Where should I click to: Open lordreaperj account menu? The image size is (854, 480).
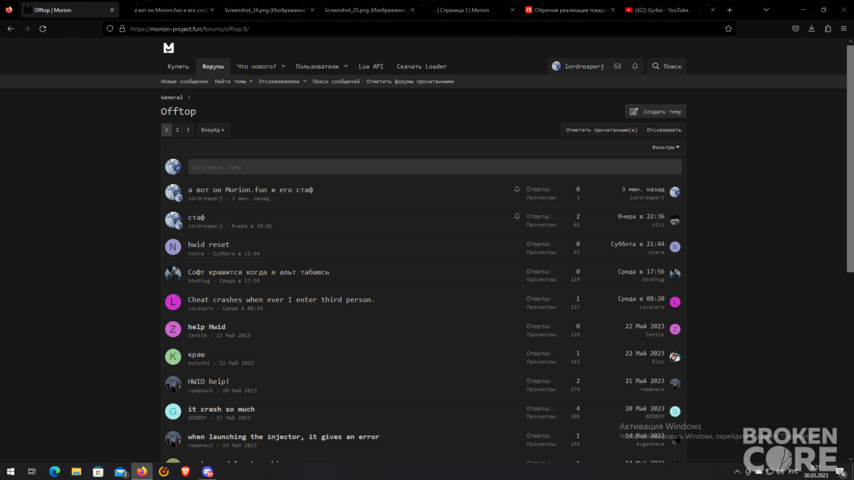coord(578,66)
